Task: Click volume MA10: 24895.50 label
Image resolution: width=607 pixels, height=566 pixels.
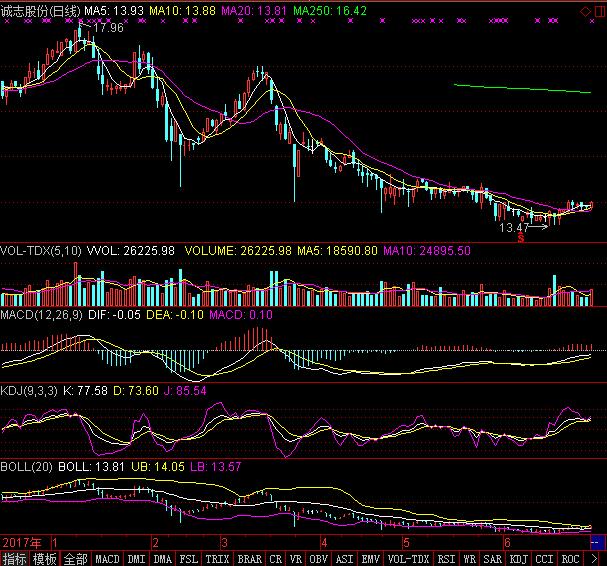Action: click(427, 251)
